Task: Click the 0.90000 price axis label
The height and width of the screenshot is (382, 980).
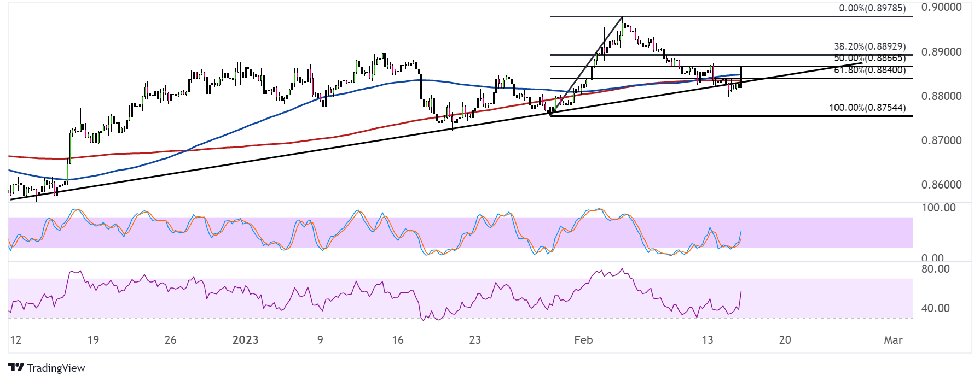Action: click(941, 7)
